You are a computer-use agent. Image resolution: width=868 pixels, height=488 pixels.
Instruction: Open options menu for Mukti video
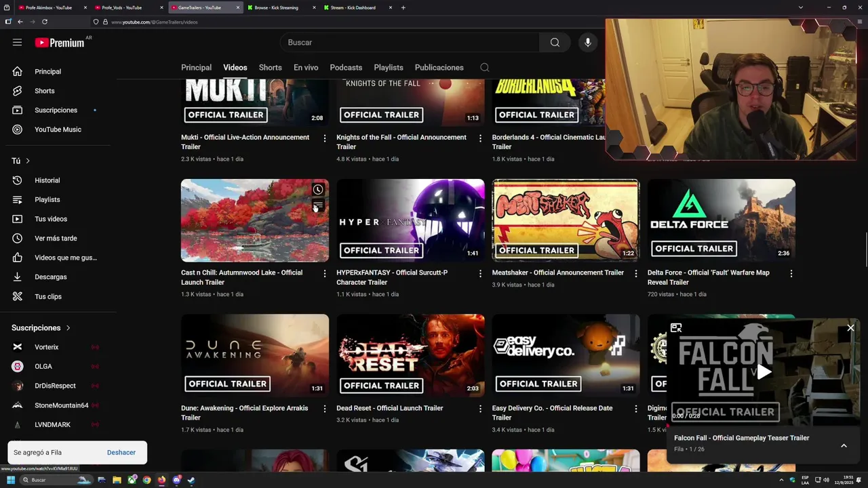point(325,138)
